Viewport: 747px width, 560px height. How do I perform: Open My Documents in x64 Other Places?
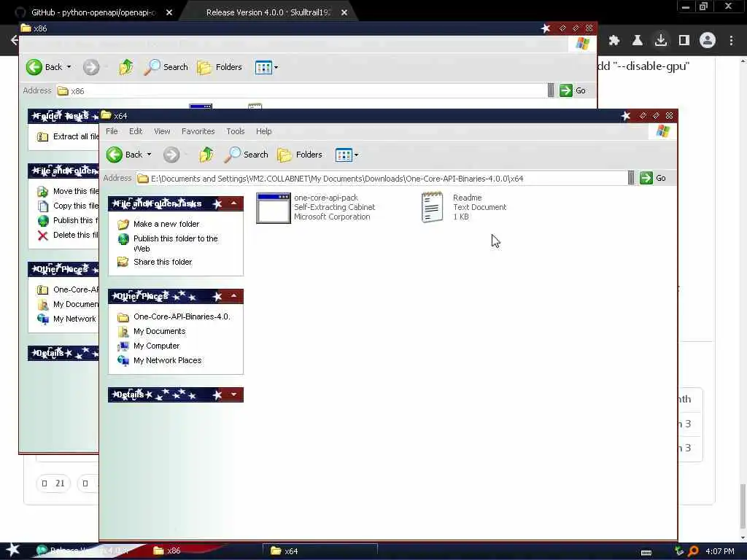(x=159, y=332)
